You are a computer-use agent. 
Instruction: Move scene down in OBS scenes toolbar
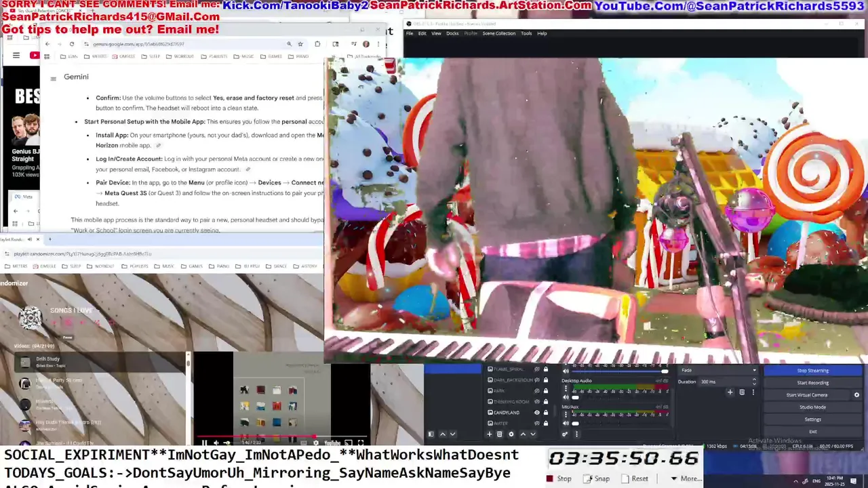click(x=452, y=434)
